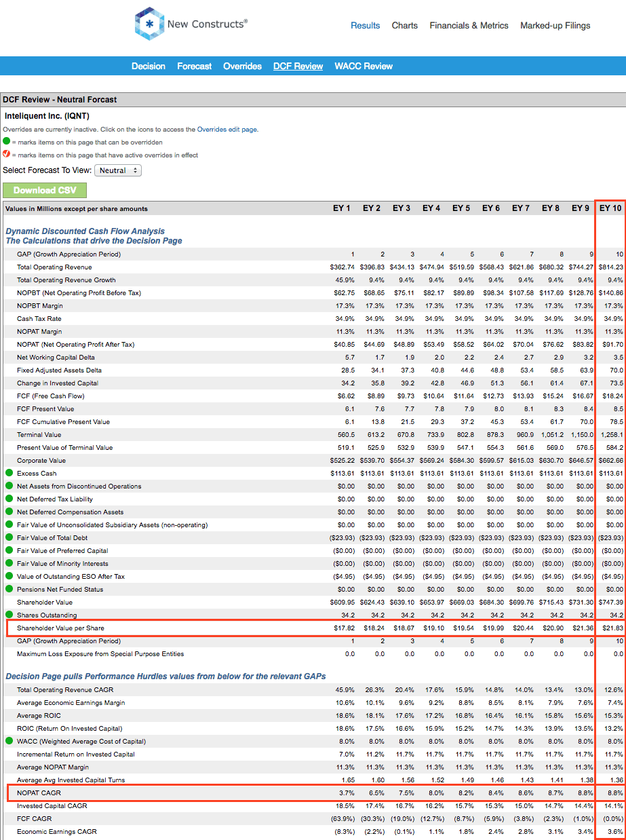Select the Total Operating Revenue Growth row label

pos(66,280)
